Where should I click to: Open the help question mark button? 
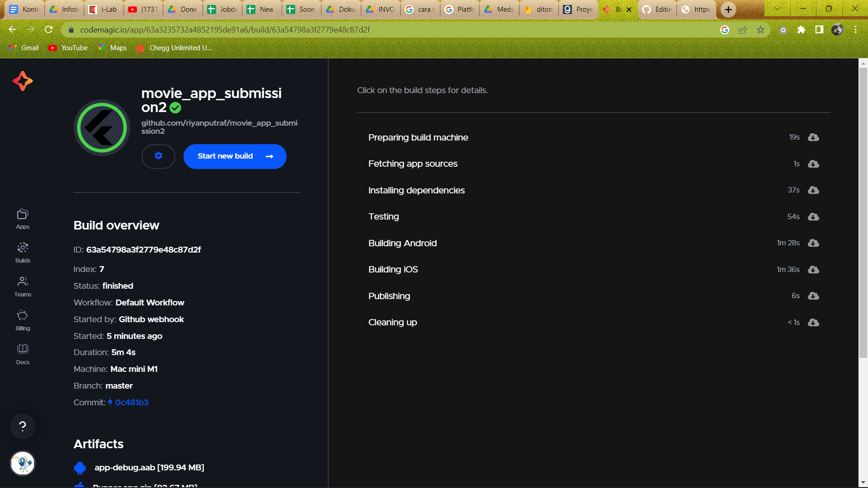tap(23, 426)
